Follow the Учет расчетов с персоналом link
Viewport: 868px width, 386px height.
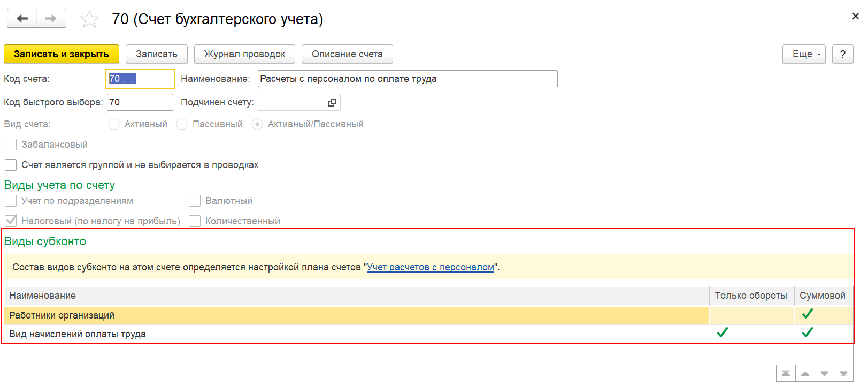(431, 267)
